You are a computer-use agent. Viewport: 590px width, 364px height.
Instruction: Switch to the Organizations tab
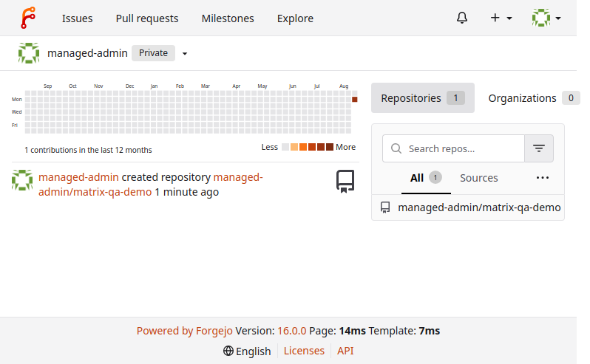[x=534, y=98]
